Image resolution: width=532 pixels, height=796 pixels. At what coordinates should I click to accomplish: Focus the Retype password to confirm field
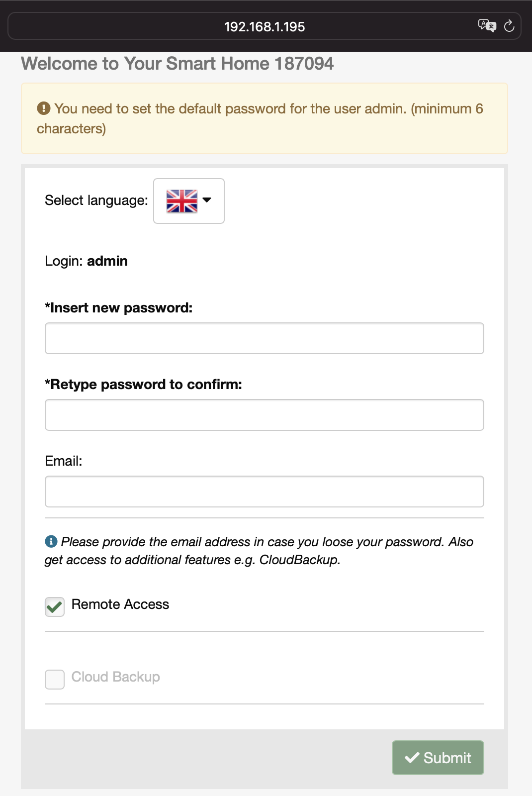(x=265, y=415)
